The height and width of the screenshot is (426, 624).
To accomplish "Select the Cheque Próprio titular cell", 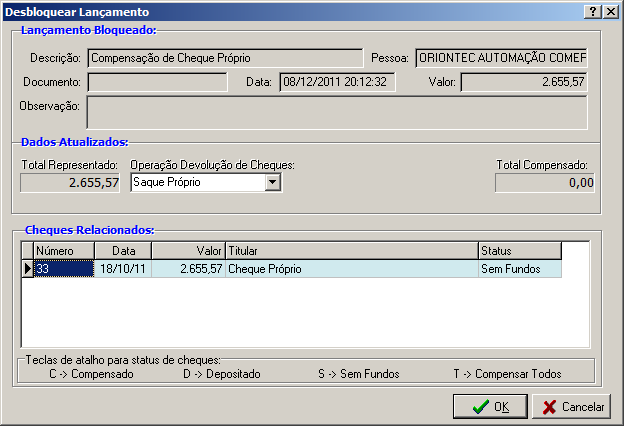I will [x=351, y=269].
